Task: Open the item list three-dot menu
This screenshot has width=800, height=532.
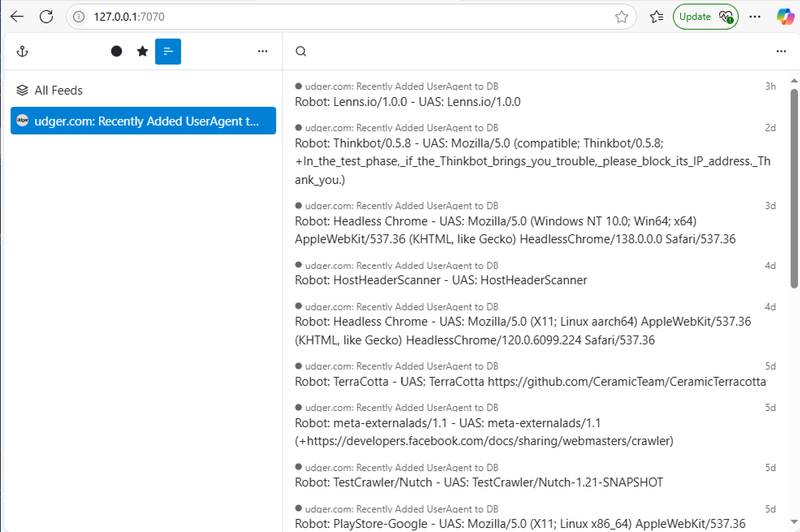Action: pyautogui.click(x=781, y=51)
